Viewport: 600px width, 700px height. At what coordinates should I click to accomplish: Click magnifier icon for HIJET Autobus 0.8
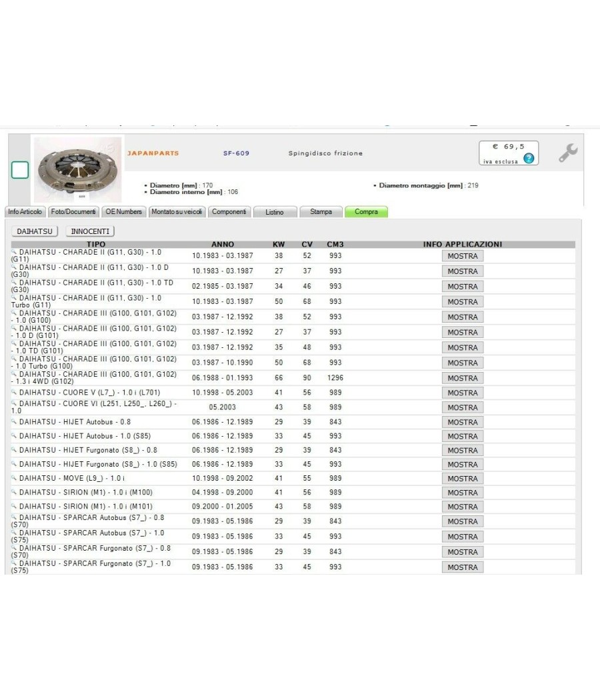[14, 421]
